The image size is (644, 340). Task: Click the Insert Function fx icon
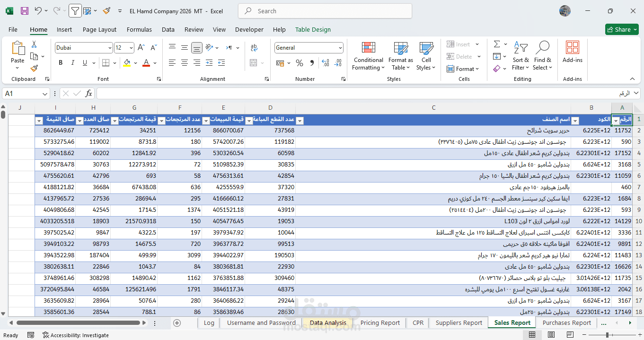click(88, 94)
